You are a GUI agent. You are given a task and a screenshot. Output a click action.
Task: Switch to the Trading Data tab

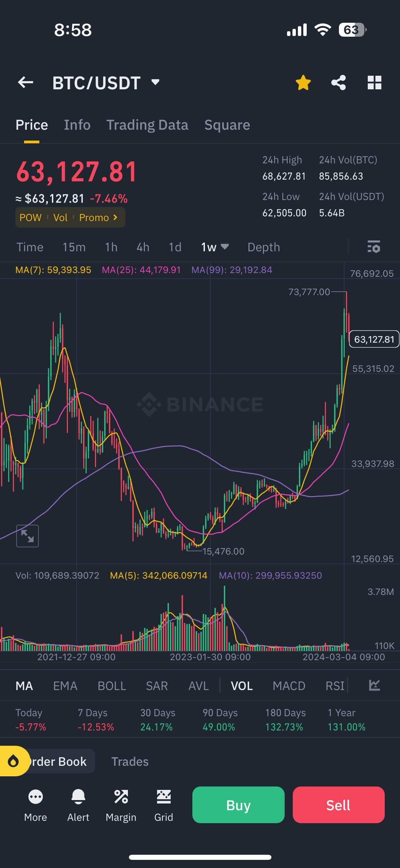point(147,125)
